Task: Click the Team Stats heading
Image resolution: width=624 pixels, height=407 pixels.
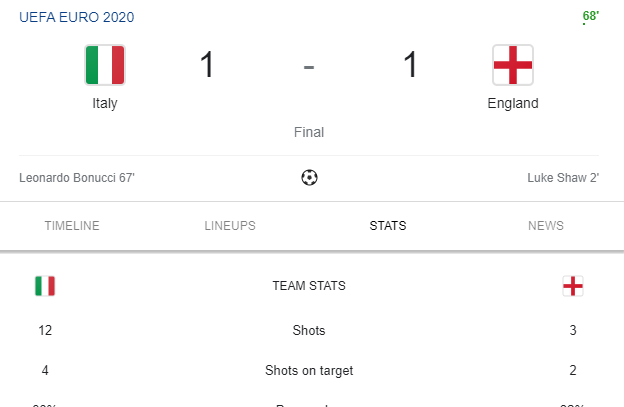Action: tap(309, 286)
